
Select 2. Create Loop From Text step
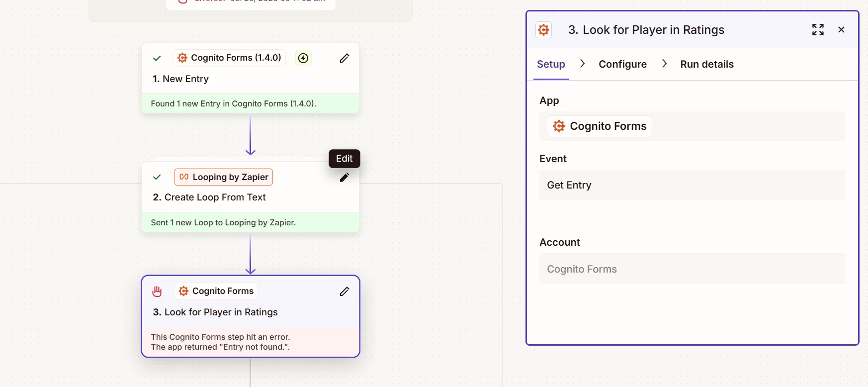pyautogui.click(x=209, y=197)
